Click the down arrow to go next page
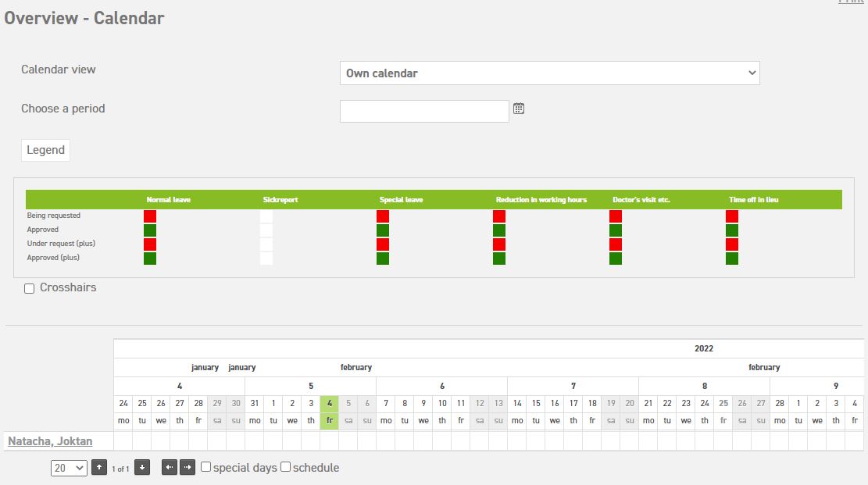Screen dimensions: 868x485 point(142,468)
